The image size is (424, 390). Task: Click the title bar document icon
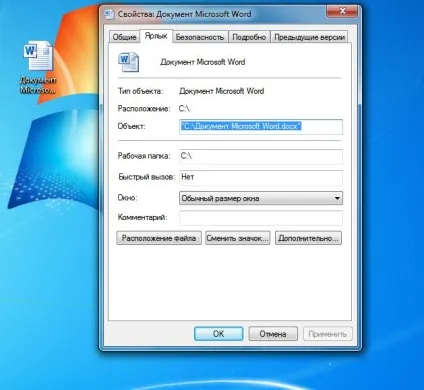coord(109,14)
